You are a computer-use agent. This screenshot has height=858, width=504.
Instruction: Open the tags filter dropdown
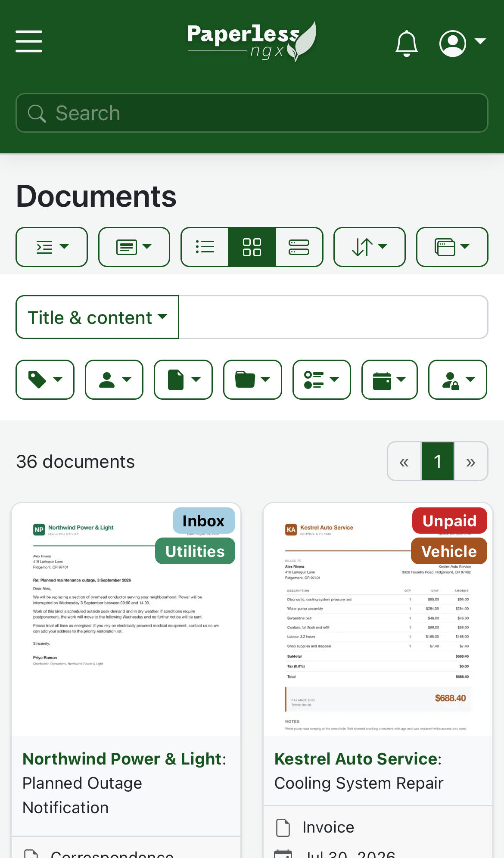(45, 379)
